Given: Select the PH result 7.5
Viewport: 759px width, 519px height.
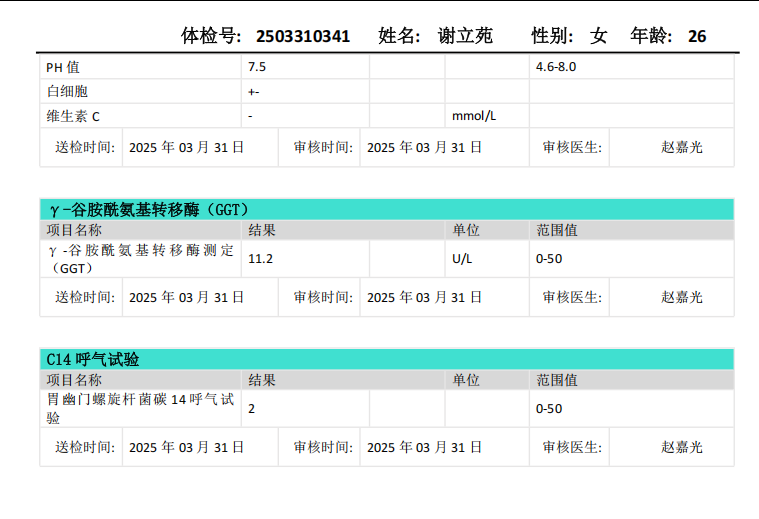Looking at the screenshot, I should 257,67.
